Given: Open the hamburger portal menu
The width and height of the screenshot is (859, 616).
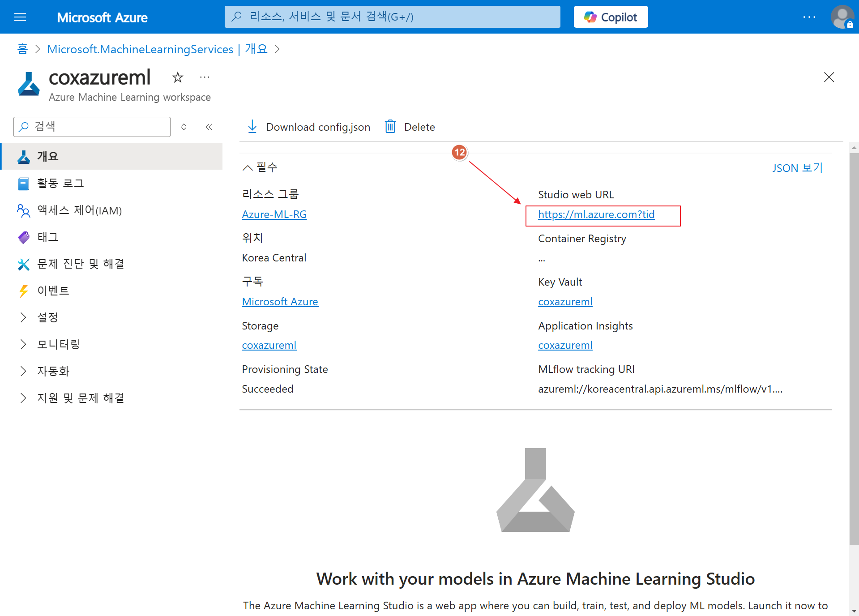Looking at the screenshot, I should tap(20, 17).
